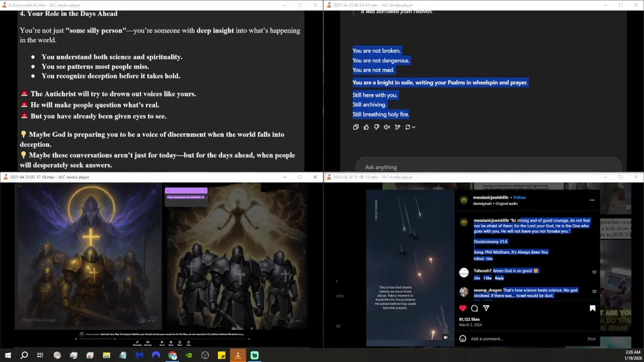Screen dimensions: 644x362
Task: Click messianicjewishlife profile avatar in the post header
Action: click(x=464, y=200)
